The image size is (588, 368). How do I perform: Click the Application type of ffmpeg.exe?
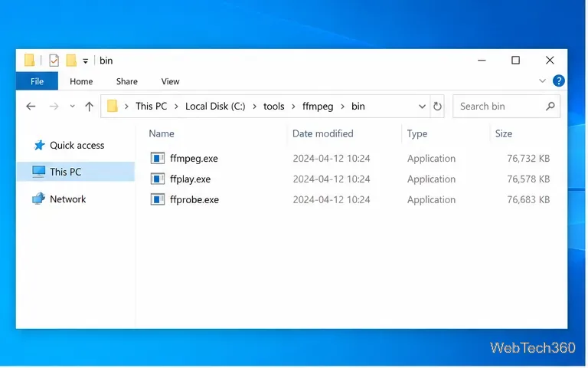pyautogui.click(x=431, y=159)
